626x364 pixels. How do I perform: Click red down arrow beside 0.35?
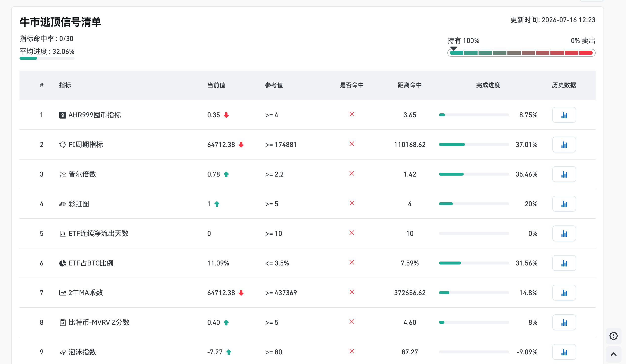(226, 115)
